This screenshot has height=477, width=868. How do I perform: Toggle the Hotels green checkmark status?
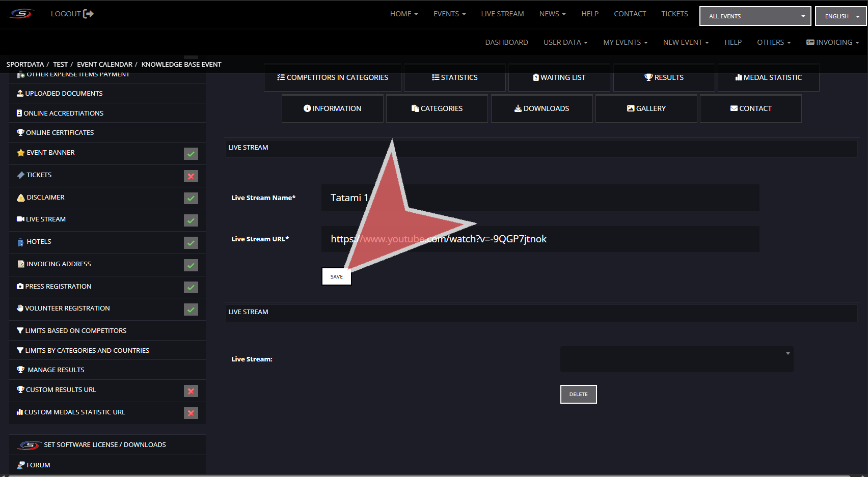point(191,243)
